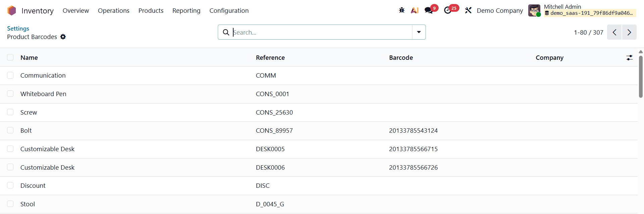Click the Screw product name
This screenshot has width=644, height=214.
[x=29, y=112]
